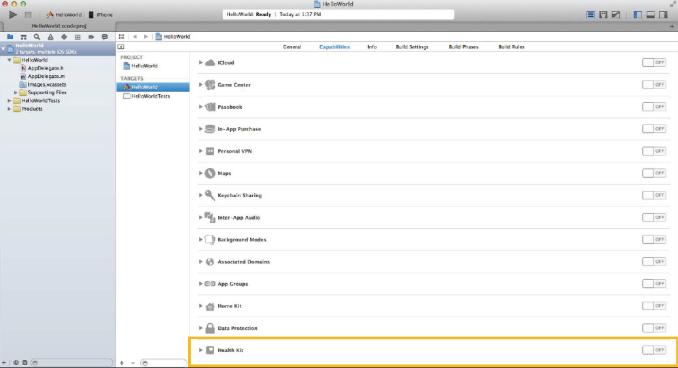
Task: Expand the Health Kit section
Action: 200,350
